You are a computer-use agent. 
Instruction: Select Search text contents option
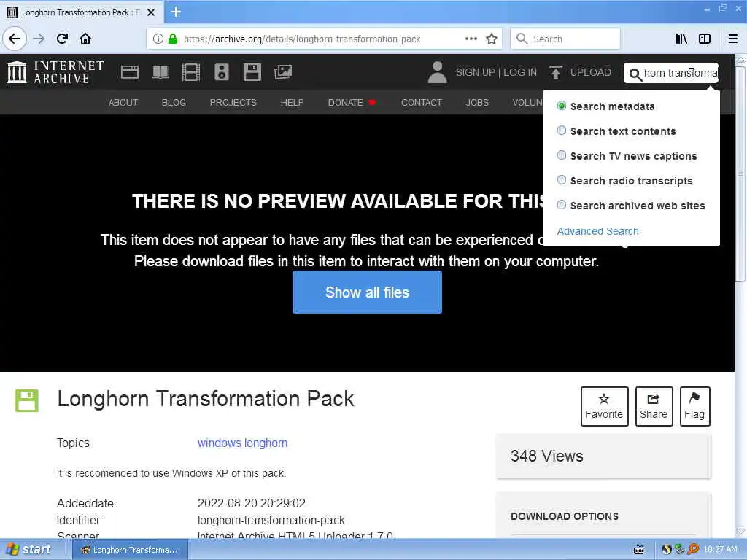pos(562,131)
